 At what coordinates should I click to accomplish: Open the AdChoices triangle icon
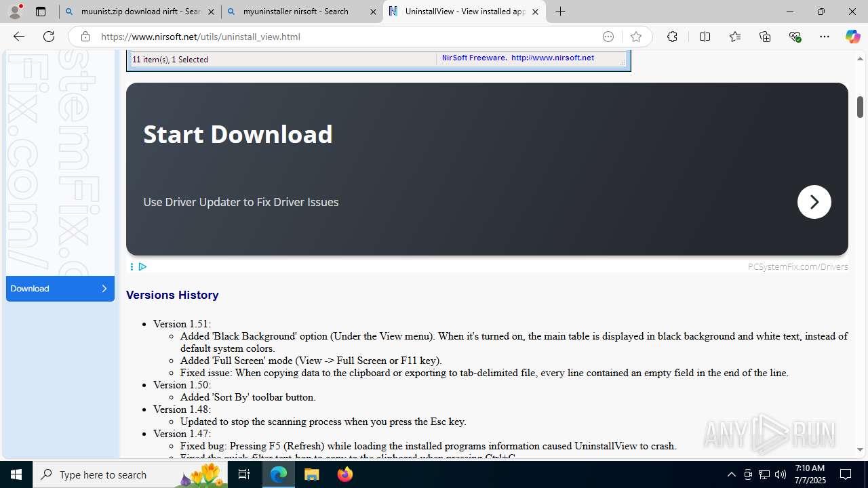click(142, 266)
